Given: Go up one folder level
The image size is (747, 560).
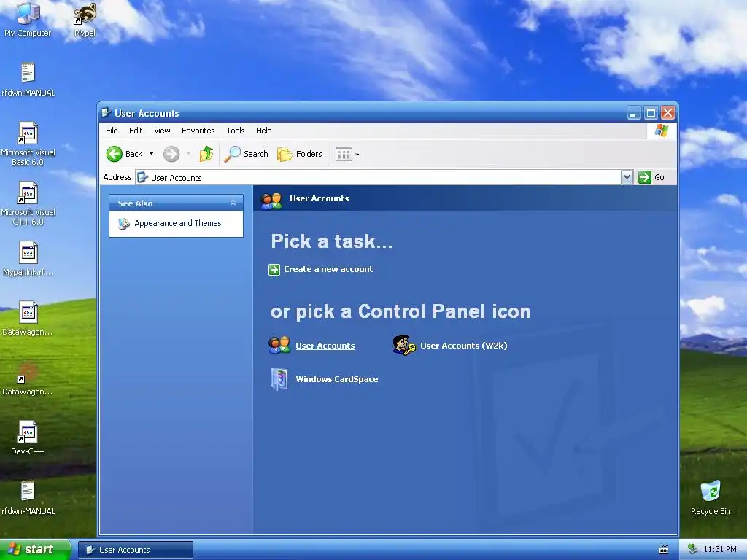Looking at the screenshot, I should (x=206, y=154).
